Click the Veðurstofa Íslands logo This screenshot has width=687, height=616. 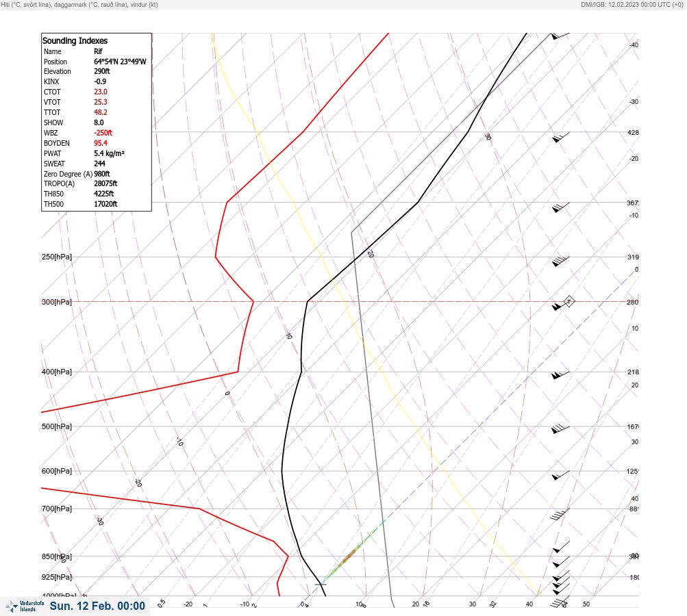25,606
